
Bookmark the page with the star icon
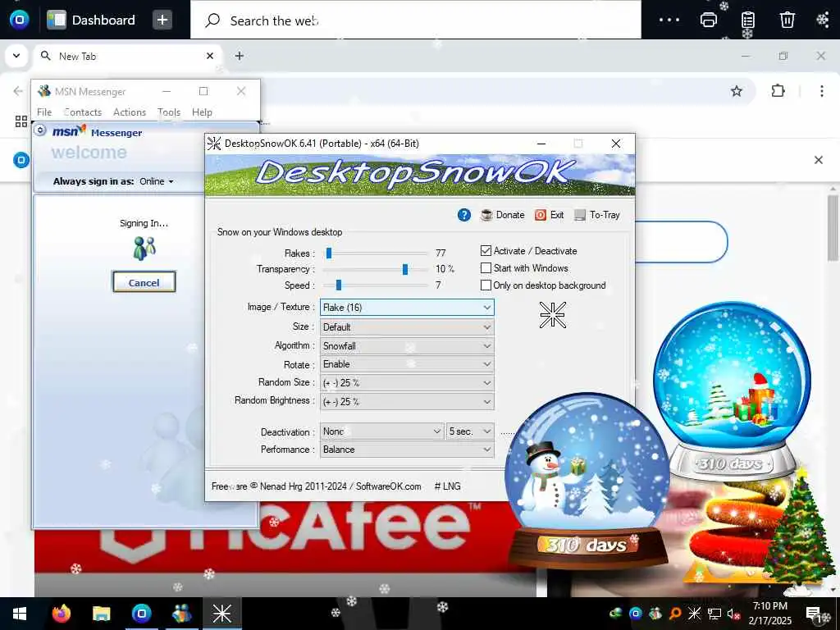point(737,91)
